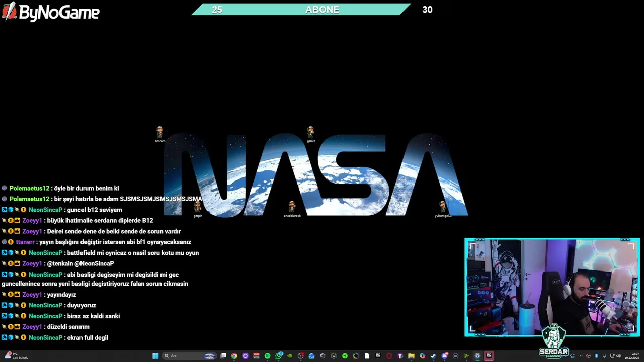Open the active Settings gear taskbar app
Image resolution: width=644 pixels, height=362 pixels.
click(x=477, y=356)
